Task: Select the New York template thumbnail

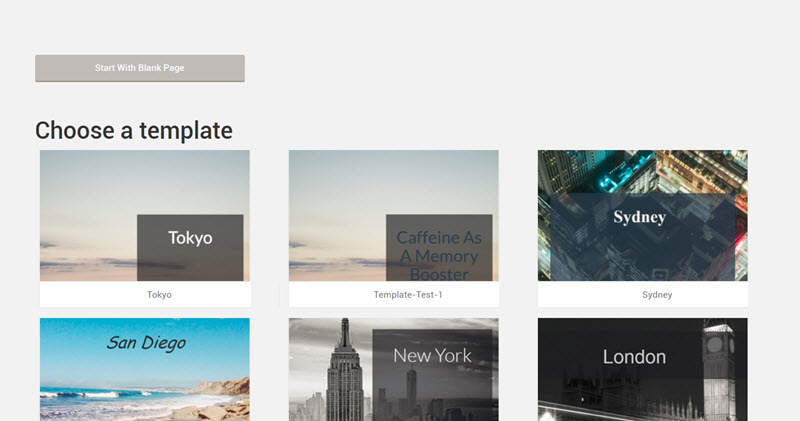Action: (x=394, y=369)
